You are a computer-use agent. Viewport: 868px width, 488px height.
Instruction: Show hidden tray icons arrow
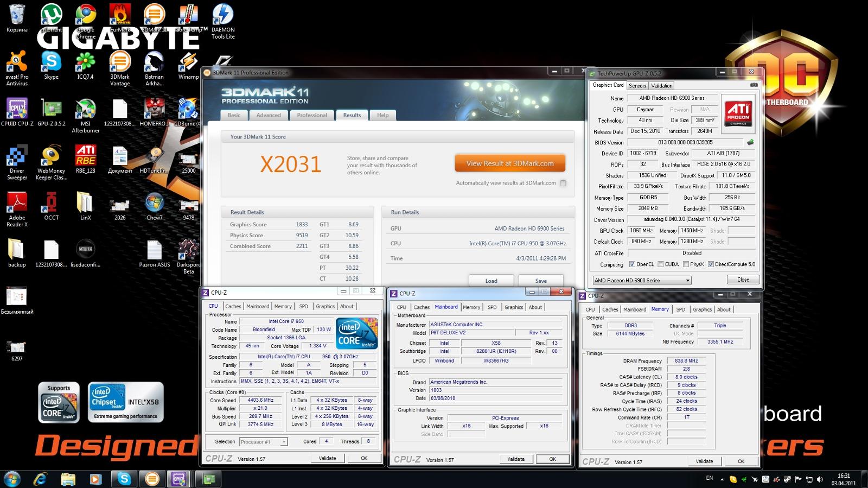(x=722, y=479)
